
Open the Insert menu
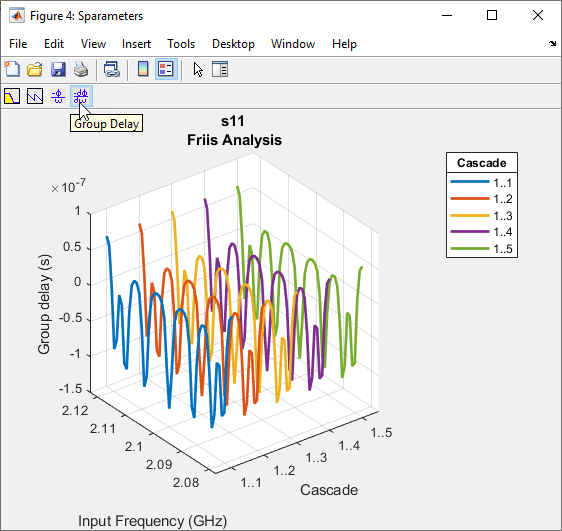136,44
